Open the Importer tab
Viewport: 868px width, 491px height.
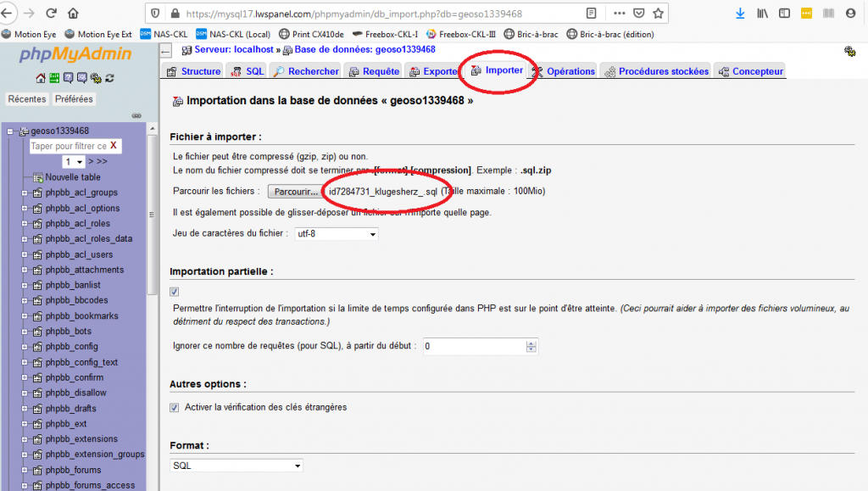tap(497, 70)
